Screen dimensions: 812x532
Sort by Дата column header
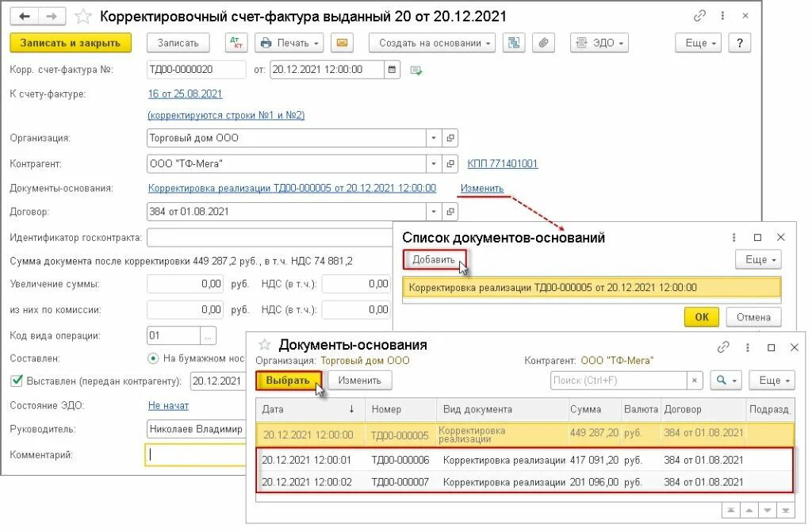[x=310, y=409]
